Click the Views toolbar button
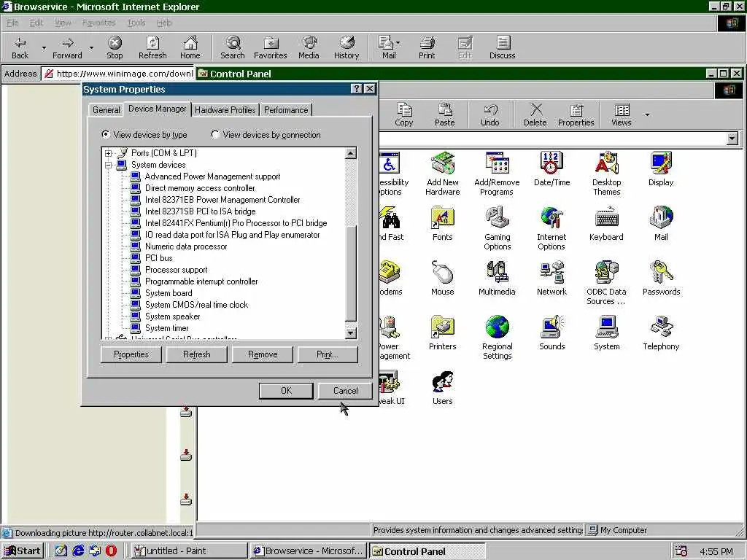Image resolution: width=747 pixels, height=560 pixels. [622, 114]
